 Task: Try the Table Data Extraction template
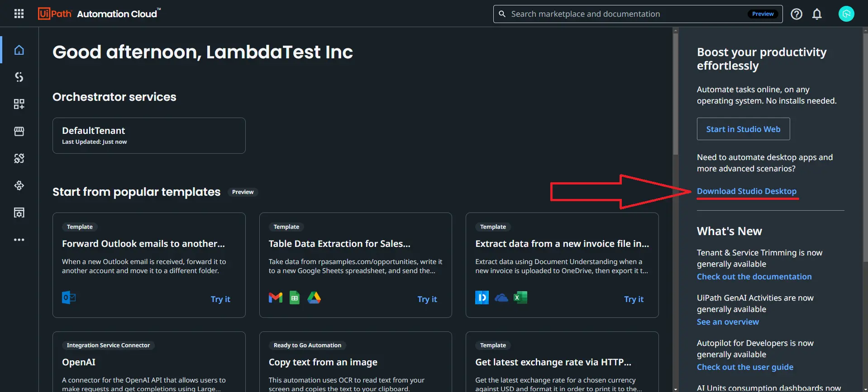coord(427,299)
